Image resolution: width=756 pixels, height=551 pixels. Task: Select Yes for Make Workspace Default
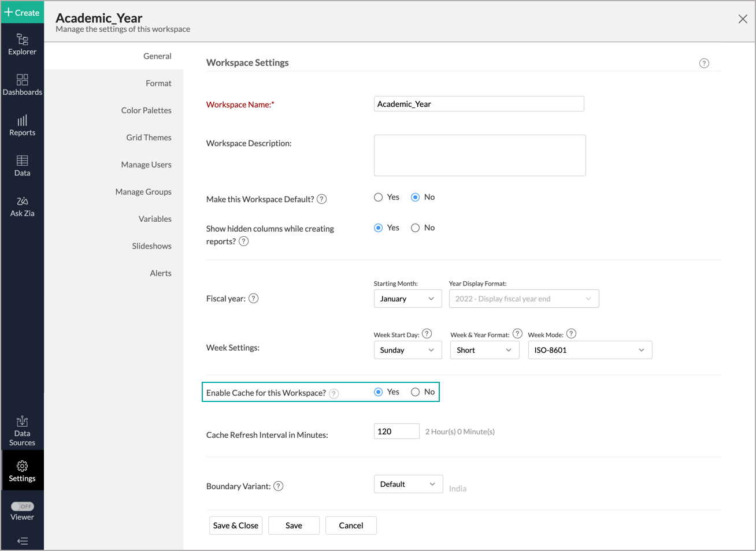[379, 198]
